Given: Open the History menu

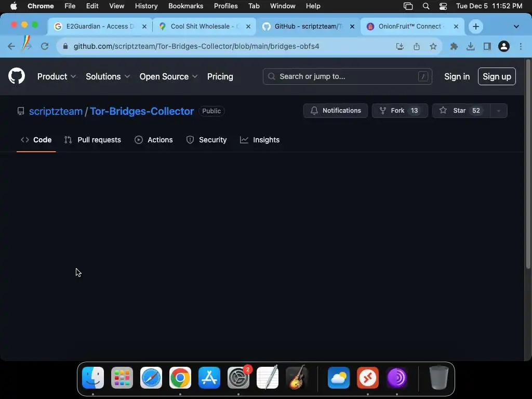Looking at the screenshot, I should click(x=146, y=6).
